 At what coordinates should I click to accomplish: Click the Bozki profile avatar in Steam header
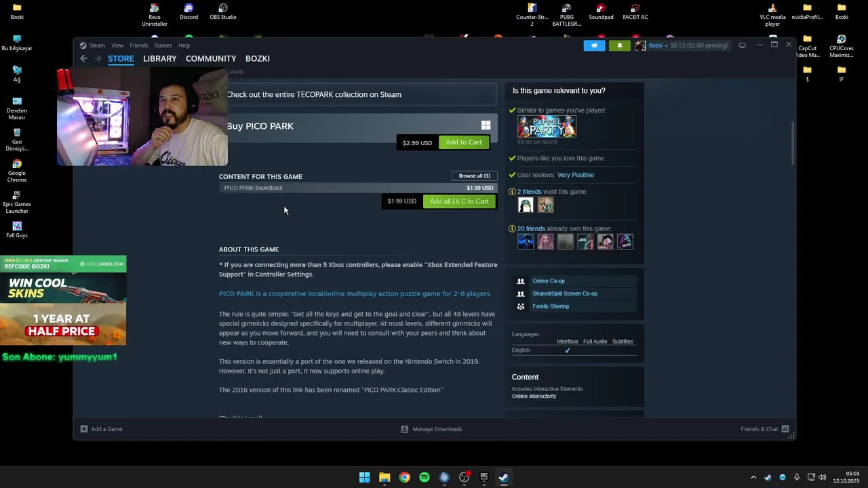pyautogui.click(x=640, y=45)
